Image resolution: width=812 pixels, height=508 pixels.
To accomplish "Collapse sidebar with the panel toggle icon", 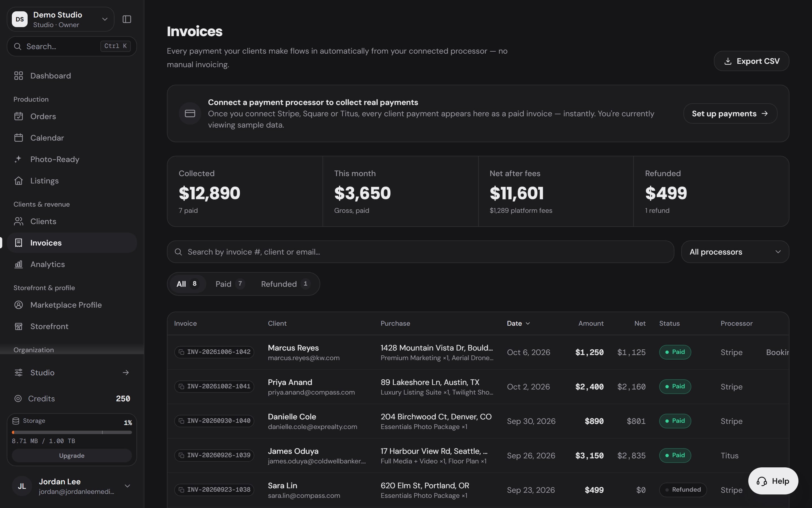I will click(127, 19).
